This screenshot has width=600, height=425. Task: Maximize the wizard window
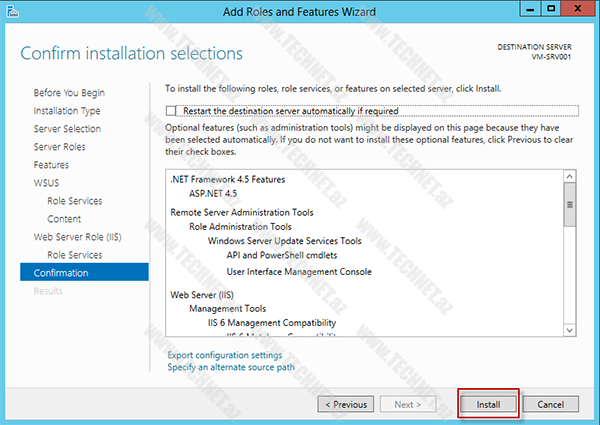coord(551,9)
